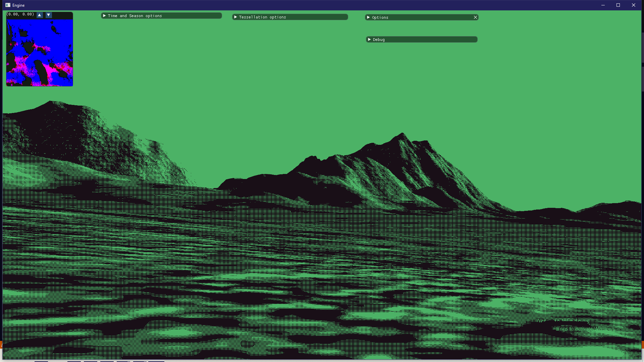Image resolution: width=644 pixels, height=362 pixels.
Task: Click the Engine window title text
Action: [18, 5]
